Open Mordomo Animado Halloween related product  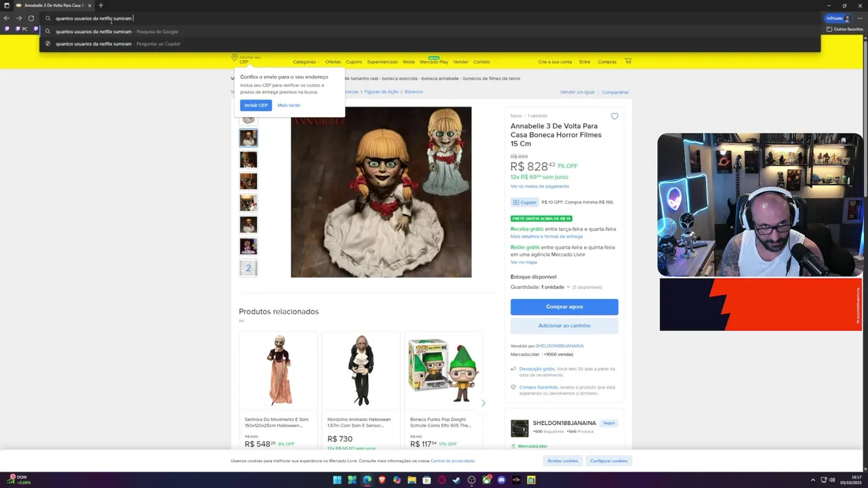[x=361, y=390]
